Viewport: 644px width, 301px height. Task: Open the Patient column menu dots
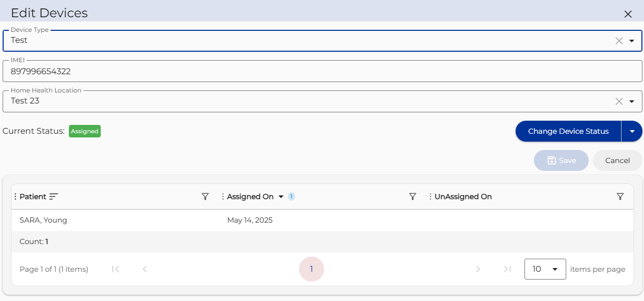[15, 196]
